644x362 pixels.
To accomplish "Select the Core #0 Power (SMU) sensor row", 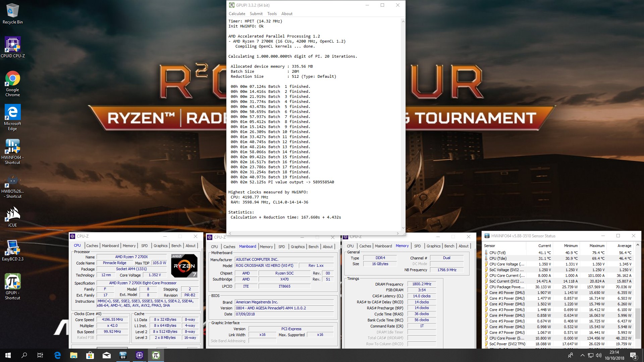I will [558, 293].
